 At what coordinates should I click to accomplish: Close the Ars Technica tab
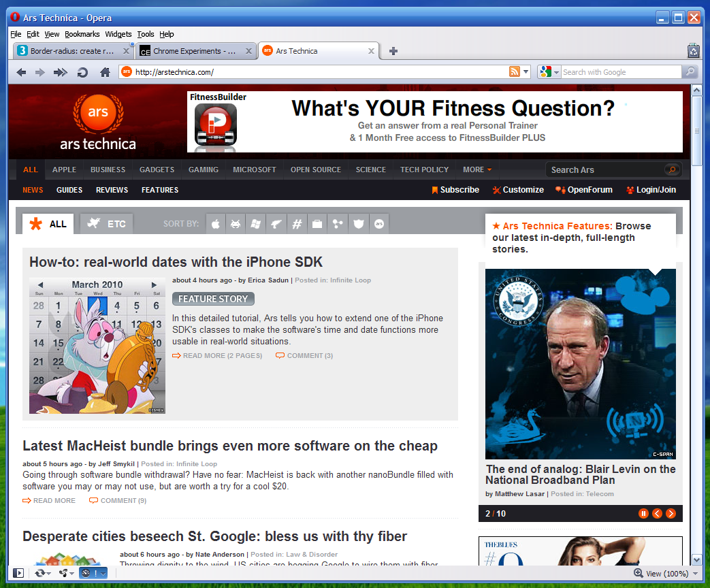pyautogui.click(x=371, y=51)
